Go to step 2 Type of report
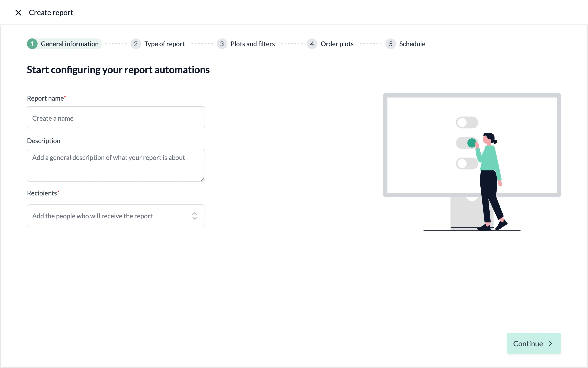The height and width of the screenshot is (368, 588). tap(158, 44)
